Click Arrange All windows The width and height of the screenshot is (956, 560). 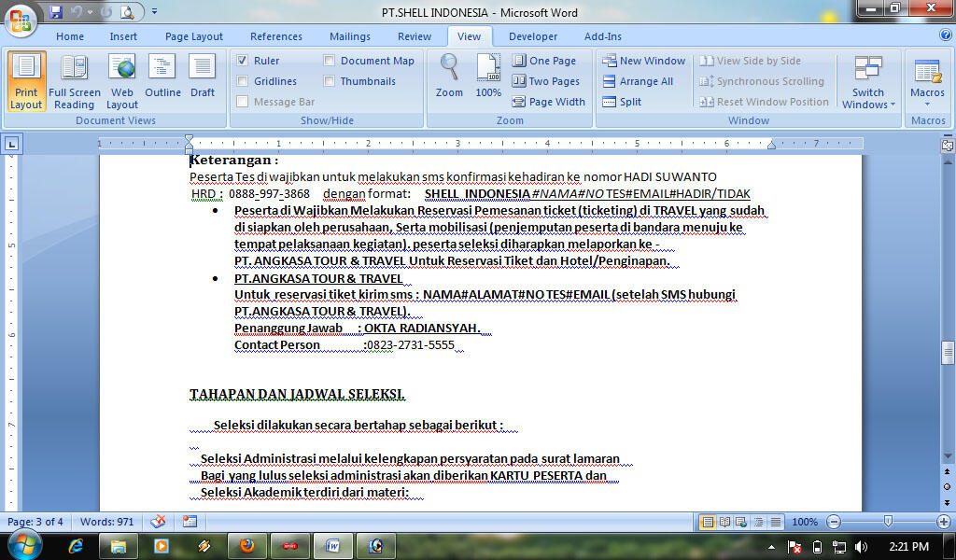point(638,81)
